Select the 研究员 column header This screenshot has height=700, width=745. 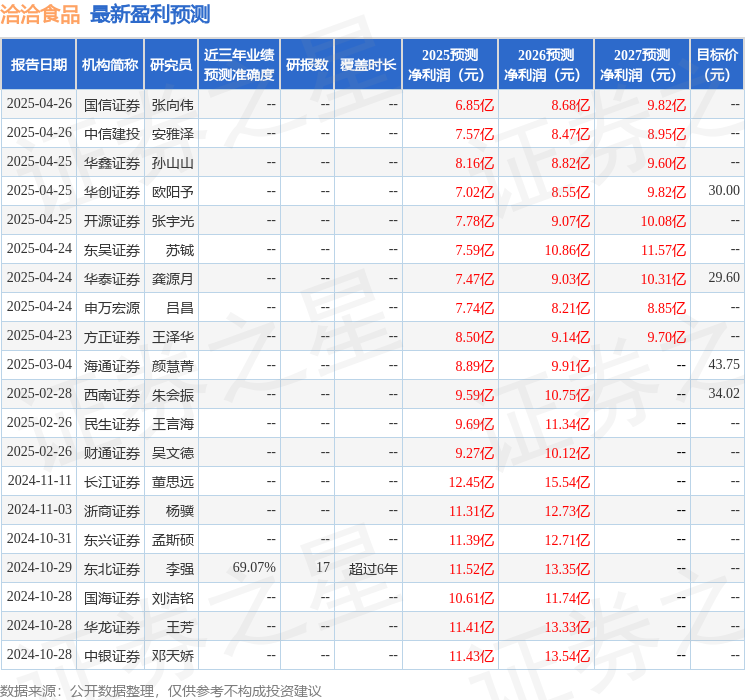(171, 65)
